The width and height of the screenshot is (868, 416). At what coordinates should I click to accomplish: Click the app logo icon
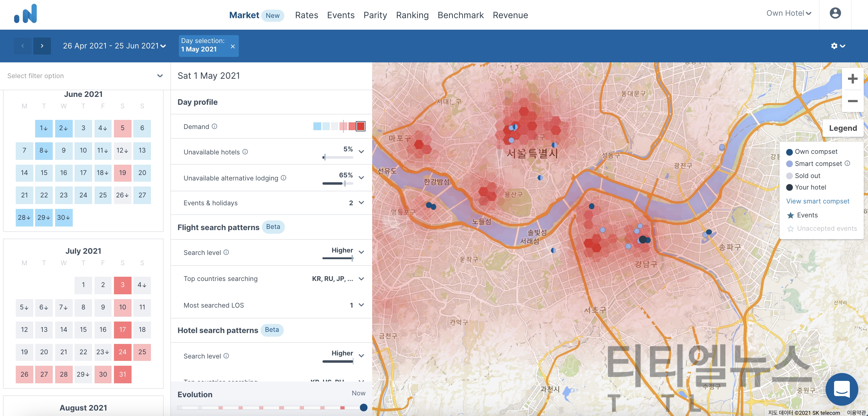tap(25, 13)
